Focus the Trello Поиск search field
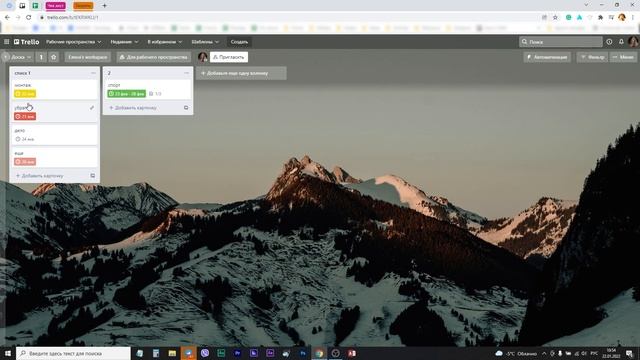Image resolution: width=640 pixels, height=360 pixels. pos(560,42)
